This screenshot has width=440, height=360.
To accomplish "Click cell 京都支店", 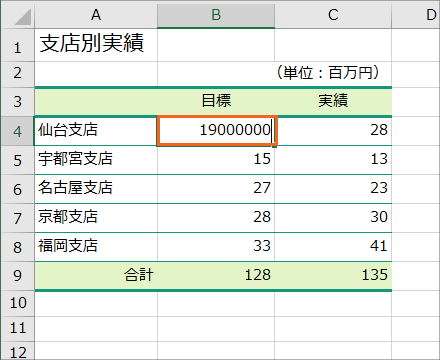I will 96,218.
